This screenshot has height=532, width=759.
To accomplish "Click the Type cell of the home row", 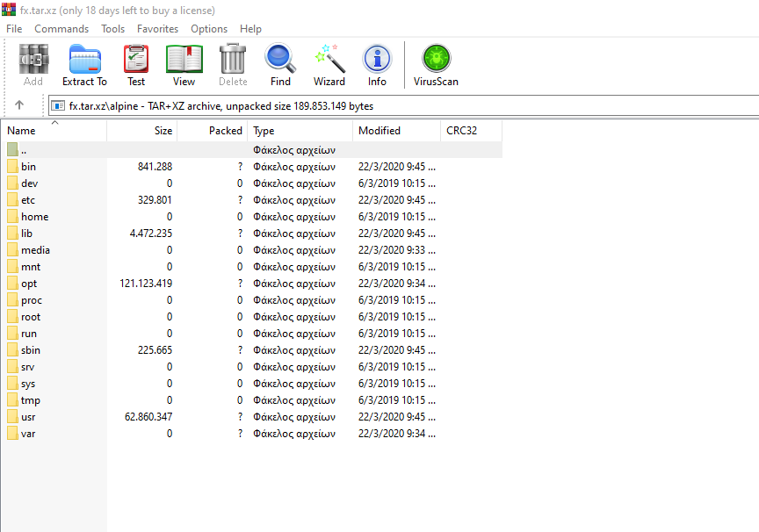I will (294, 217).
